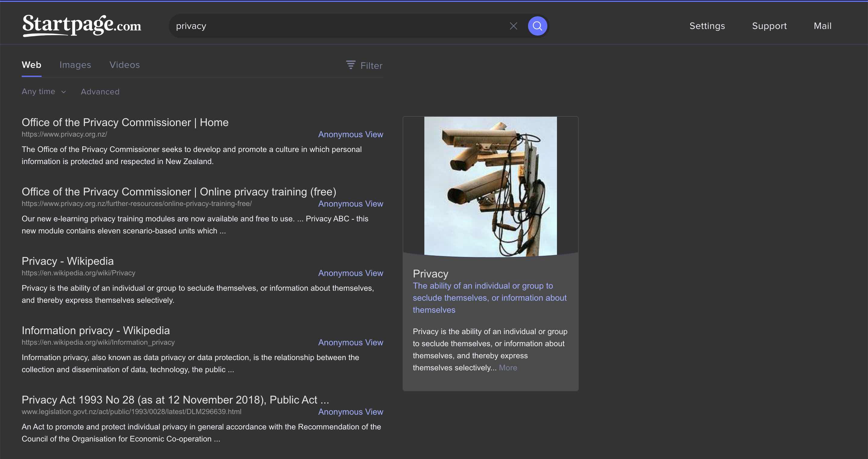Switch to the Images tab
The height and width of the screenshot is (459, 868).
coord(75,65)
